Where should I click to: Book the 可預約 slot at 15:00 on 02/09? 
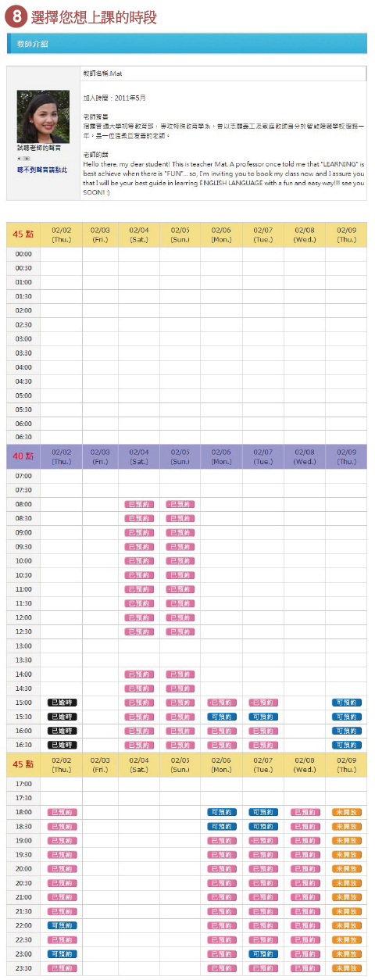coord(347,703)
